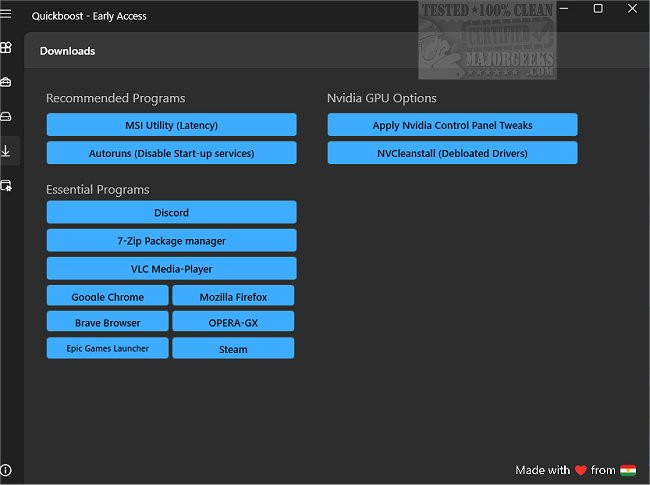Install Mozilla Firefox

coord(233,296)
